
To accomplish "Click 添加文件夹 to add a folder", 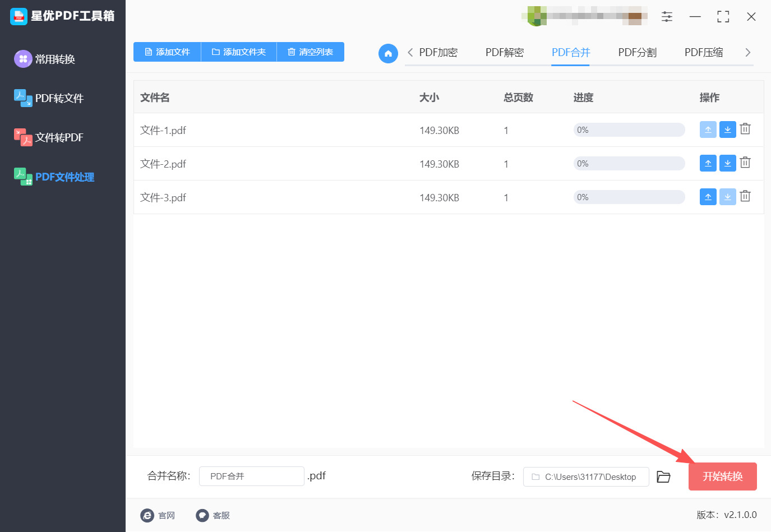I will click(x=239, y=52).
